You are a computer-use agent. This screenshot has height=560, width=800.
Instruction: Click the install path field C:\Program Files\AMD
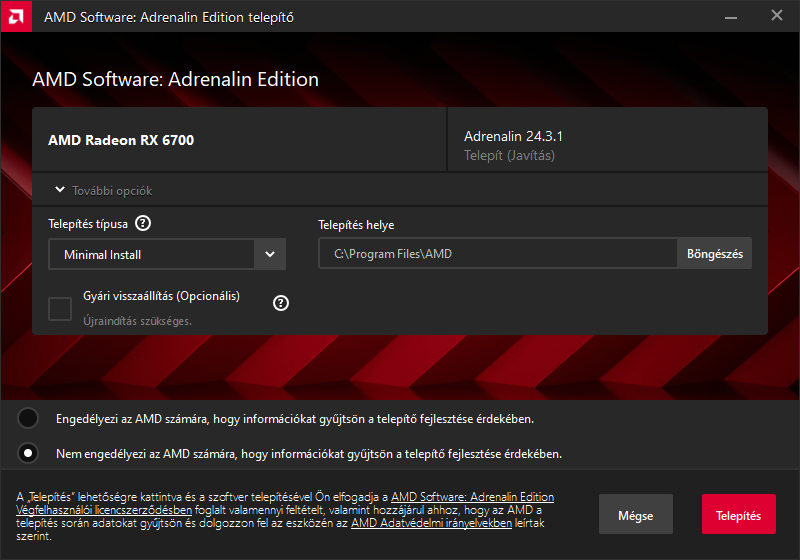pos(498,253)
